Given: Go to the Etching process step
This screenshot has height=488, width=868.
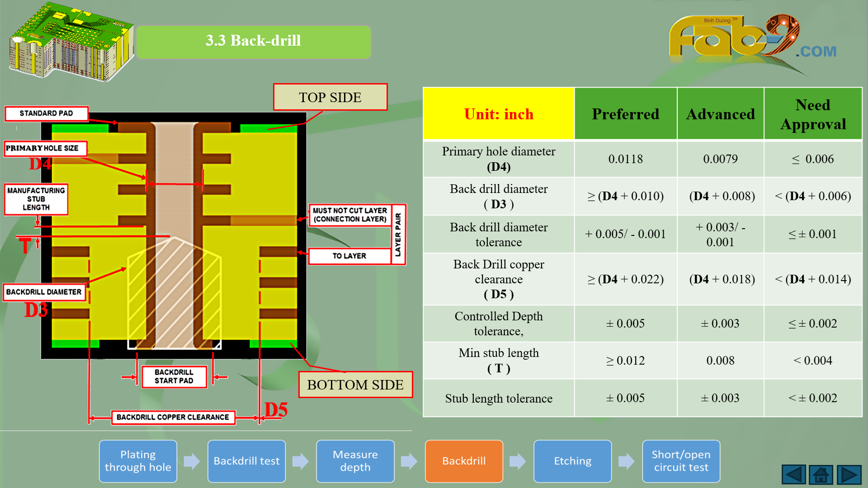Looking at the screenshot, I should point(572,461).
